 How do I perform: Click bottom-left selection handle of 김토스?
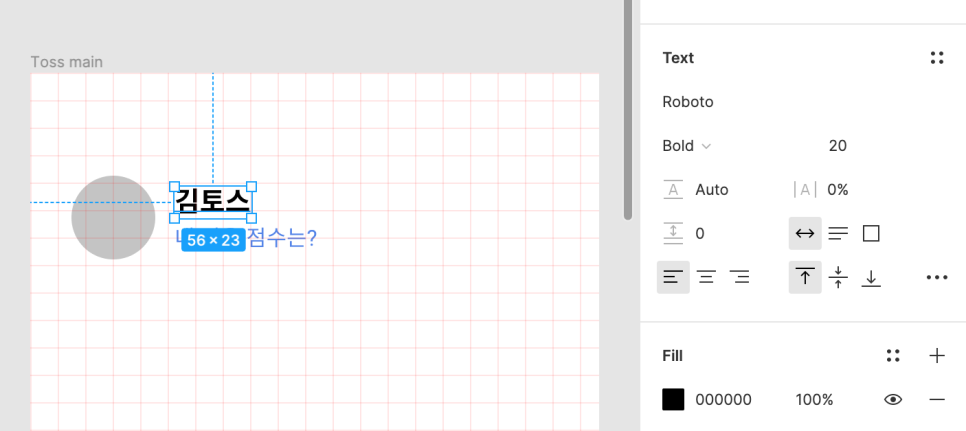174,218
